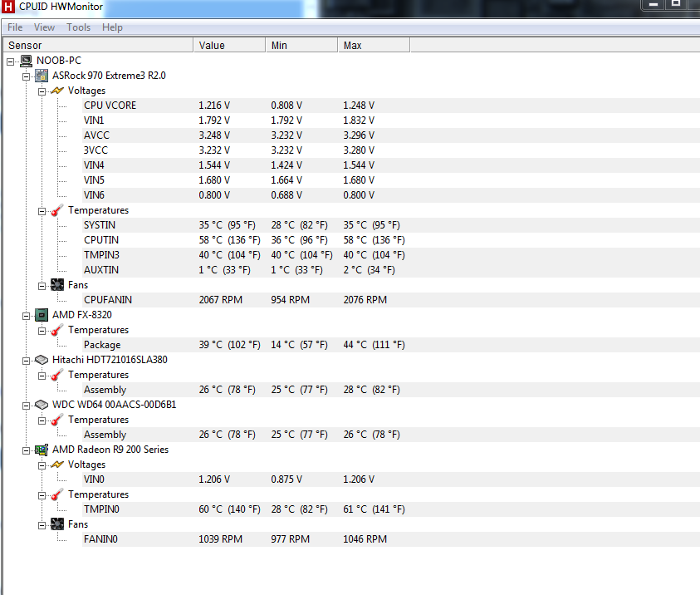Collapse the AMD Radeon R9 200 Series node

[27, 450]
